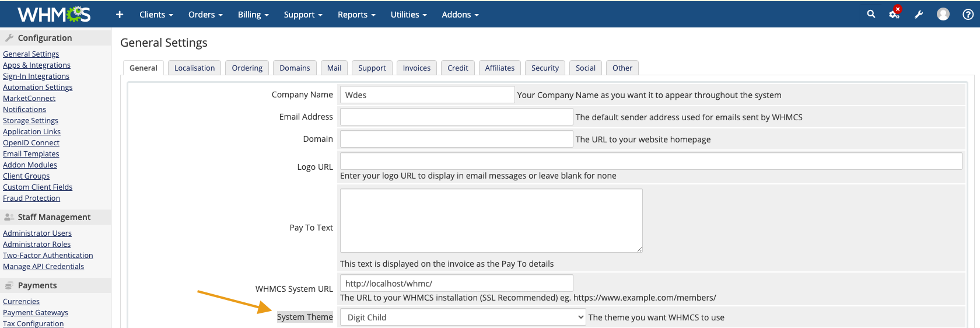Open Administrator Users link
The width and height of the screenshot is (980, 328).
(37, 233)
